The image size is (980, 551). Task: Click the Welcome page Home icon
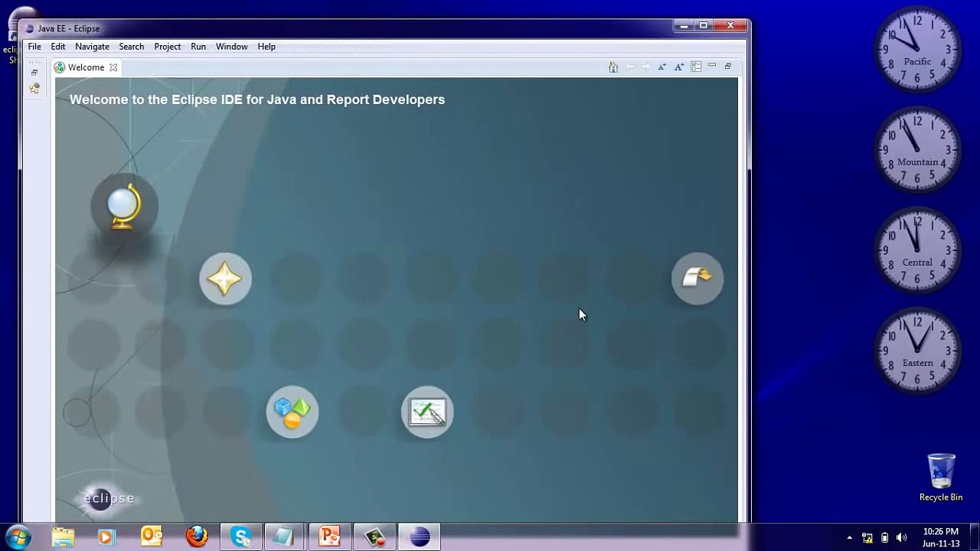tap(613, 67)
